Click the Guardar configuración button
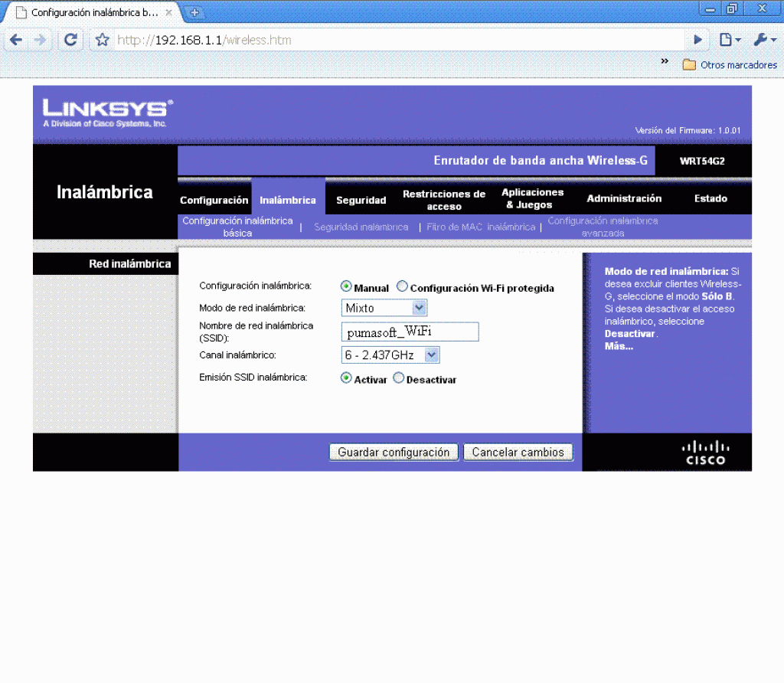This screenshot has width=784, height=683. 394,453
